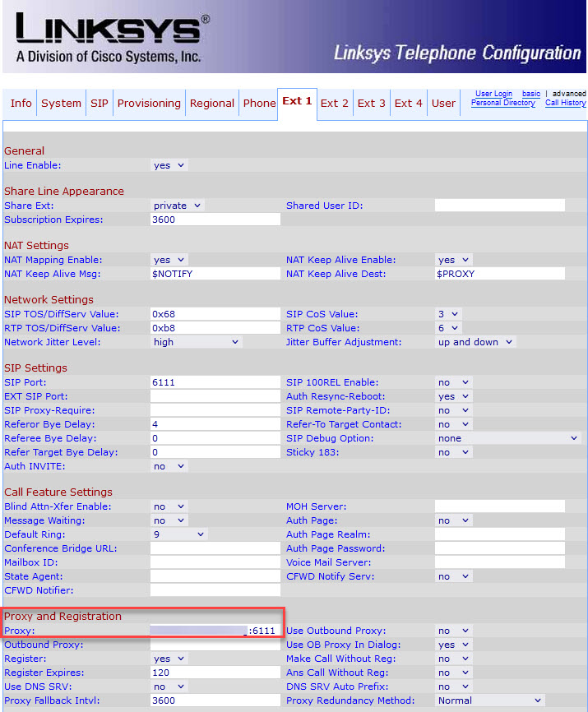Screen dimensions: 588x712
Task: Open the SIP Debug Option dropdown
Action: [x=508, y=438]
